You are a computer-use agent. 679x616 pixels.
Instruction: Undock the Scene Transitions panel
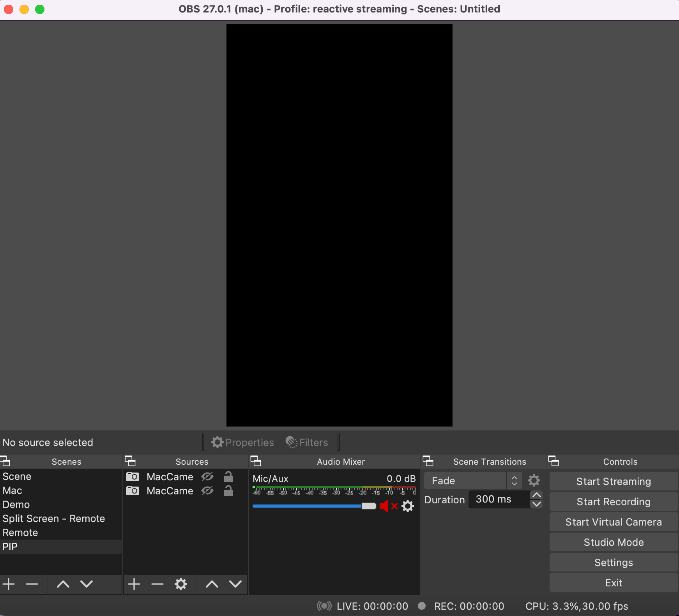click(x=428, y=461)
